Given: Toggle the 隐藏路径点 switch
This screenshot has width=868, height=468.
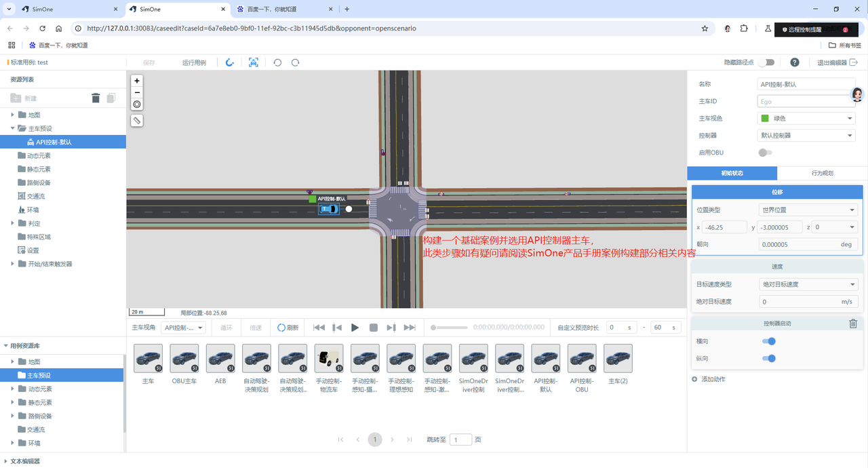Looking at the screenshot, I should [766, 62].
